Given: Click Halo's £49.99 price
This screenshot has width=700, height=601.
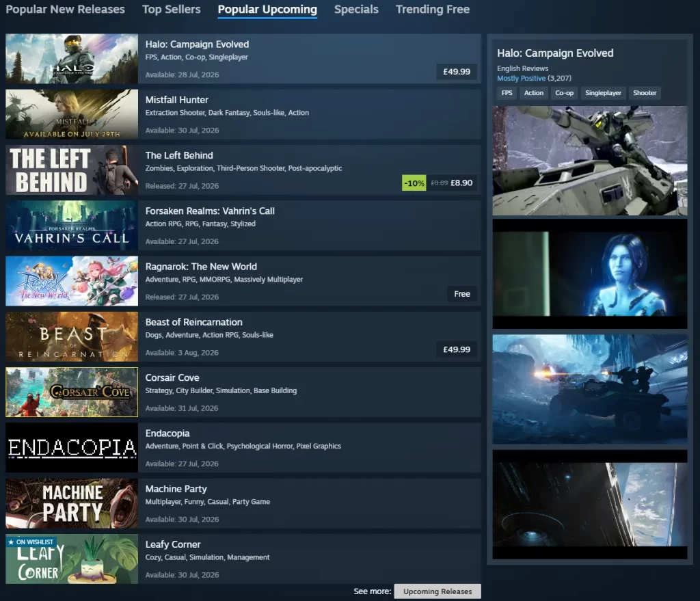Looking at the screenshot, I should (456, 71).
